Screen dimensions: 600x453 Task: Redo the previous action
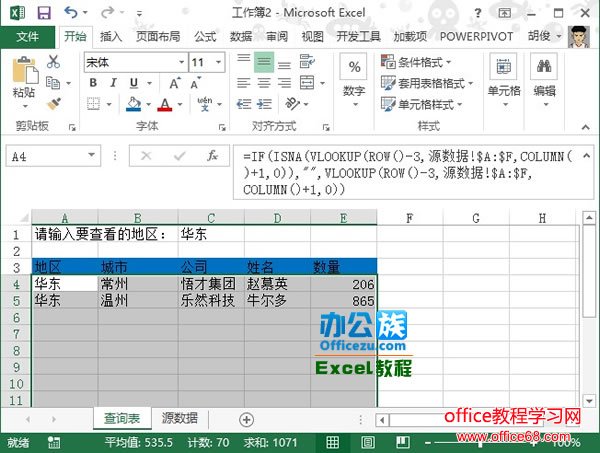click(107, 12)
